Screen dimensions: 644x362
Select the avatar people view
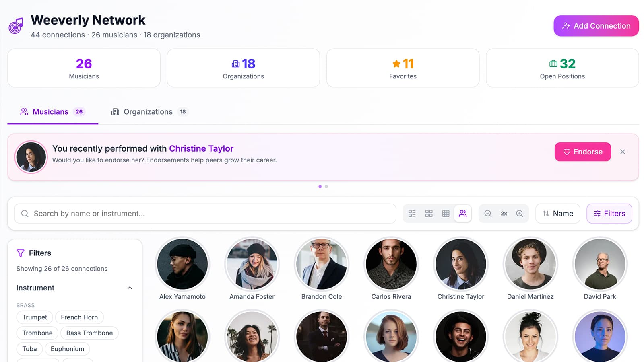pos(463,214)
